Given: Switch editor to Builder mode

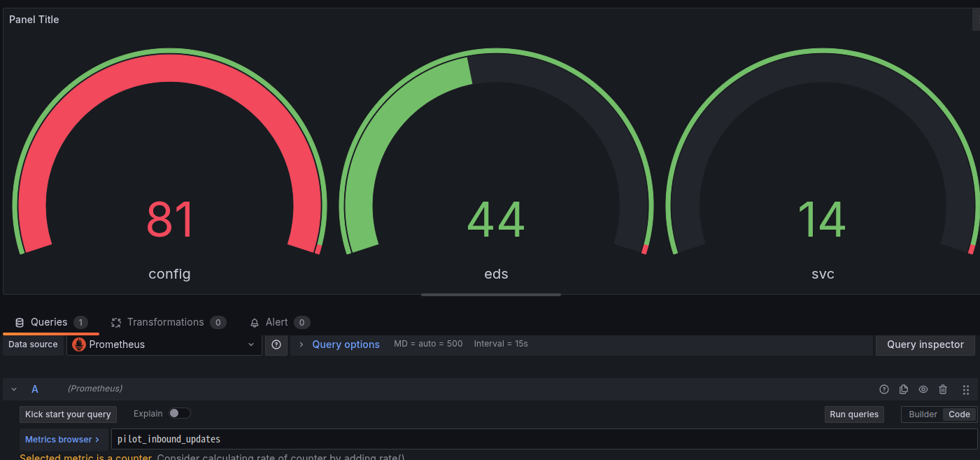Looking at the screenshot, I should point(923,414).
